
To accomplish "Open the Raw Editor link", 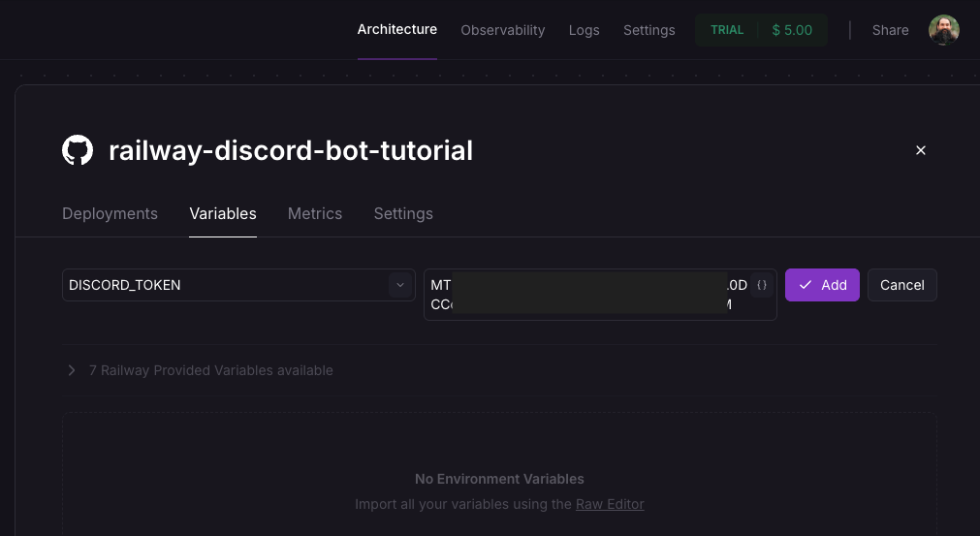I will tap(610, 504).
